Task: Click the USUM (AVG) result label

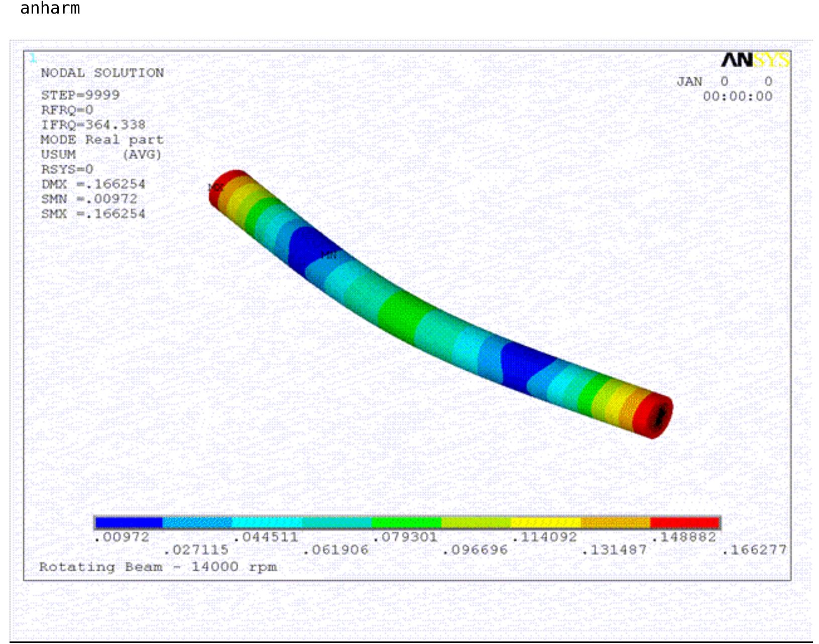Action: tap(100, 155)
